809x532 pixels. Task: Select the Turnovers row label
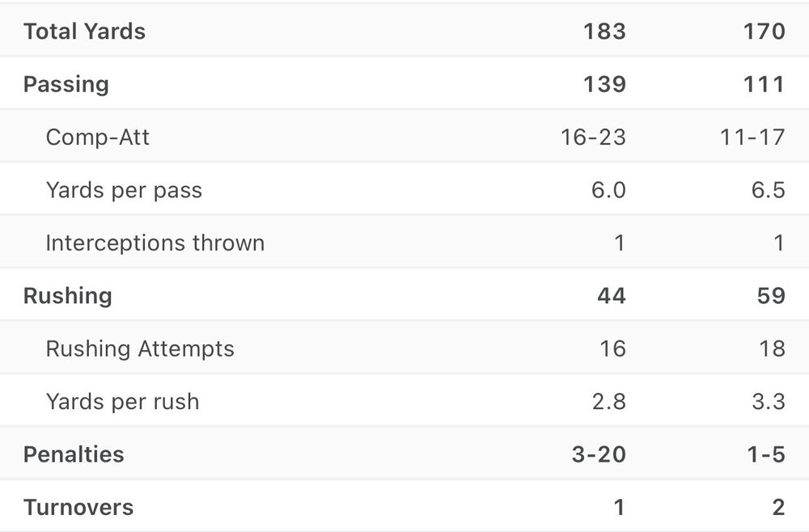click(x=78, y=508)
